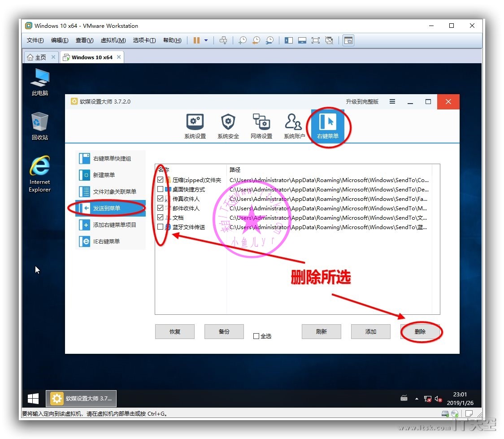Select 发送到菜单 in sidebar

tap(111, 208)
